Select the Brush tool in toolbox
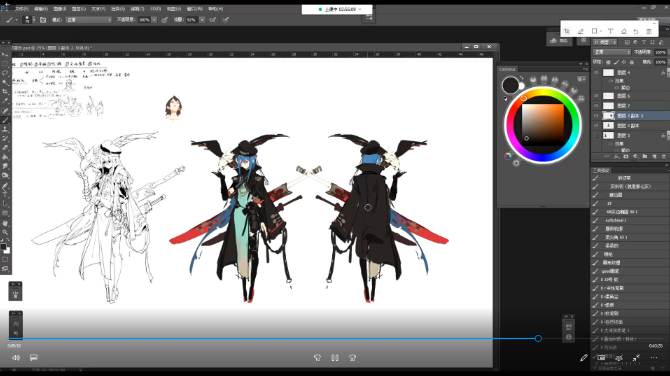 click(x=5, y=120)
